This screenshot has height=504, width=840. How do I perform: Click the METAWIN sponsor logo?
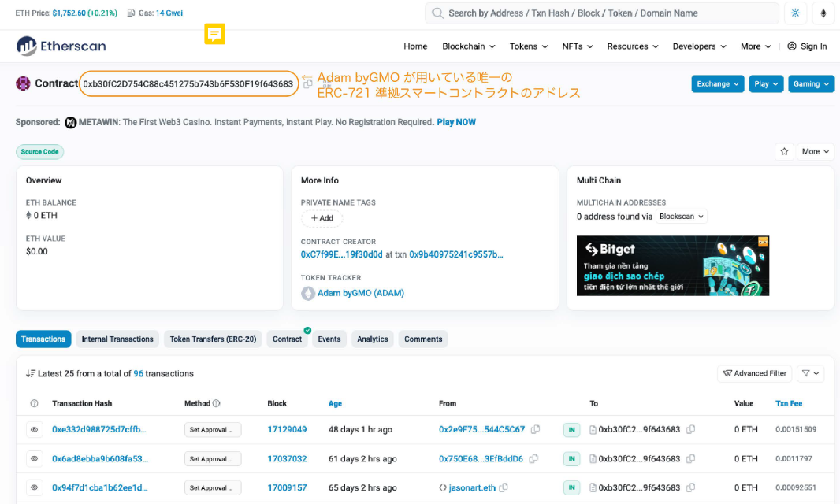(70, 123)
